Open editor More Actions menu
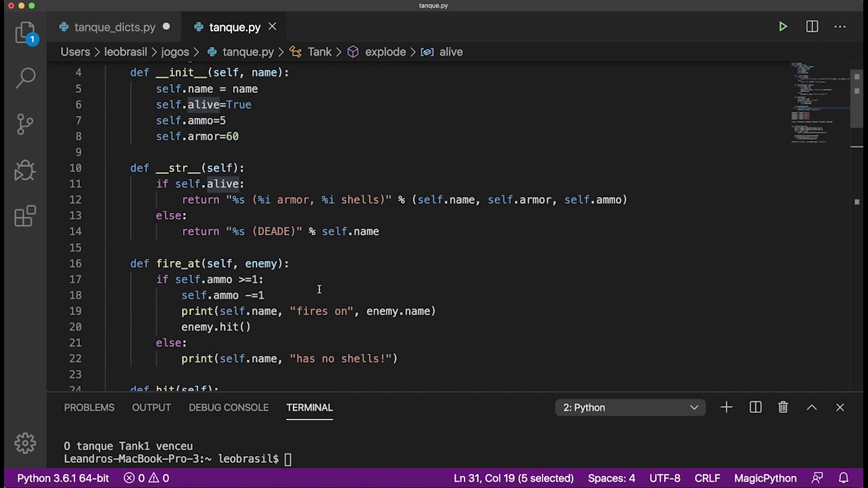The width and height of the screenshot is (868, 488). 840,27
